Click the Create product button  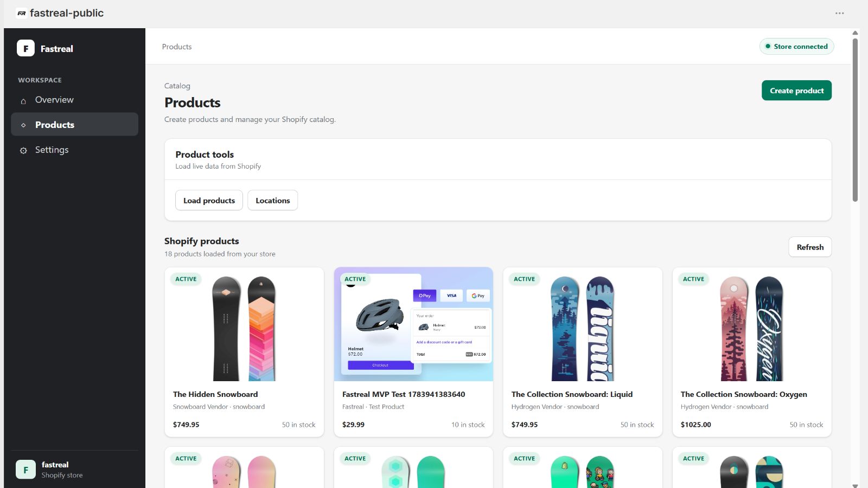pyautogui.click(x=796, y=91)
